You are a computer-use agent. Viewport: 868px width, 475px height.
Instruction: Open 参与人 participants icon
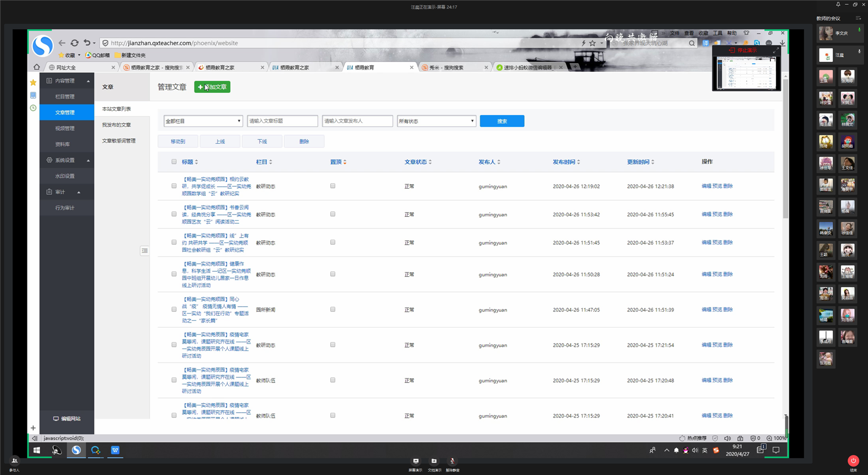click(x=14, y=461)
